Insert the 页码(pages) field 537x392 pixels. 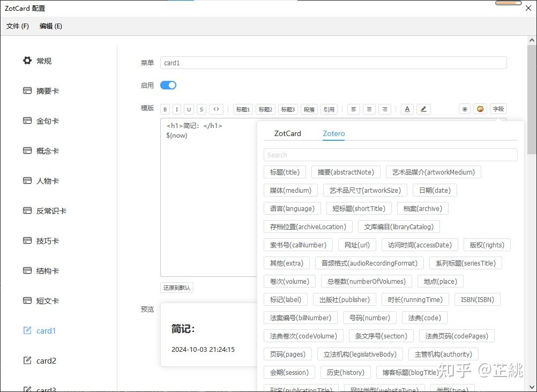(288, 355)
